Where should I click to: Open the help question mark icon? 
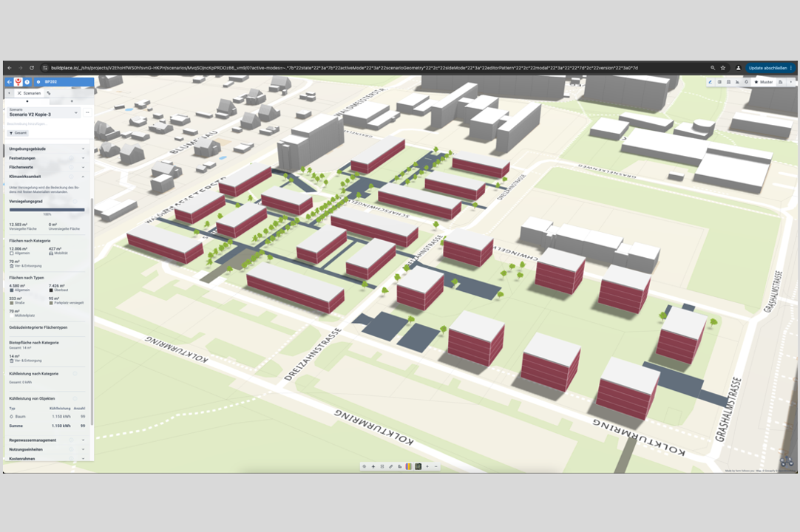click(27, 82)
